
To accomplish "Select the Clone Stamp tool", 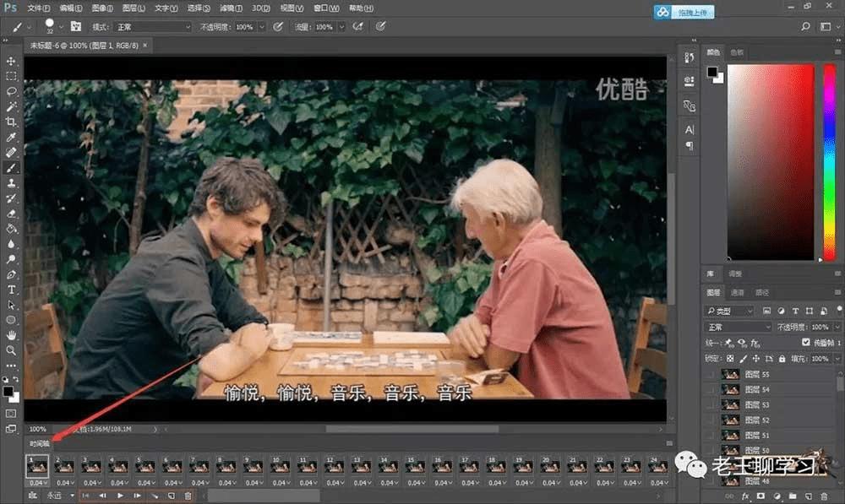I will pos(11,183).
